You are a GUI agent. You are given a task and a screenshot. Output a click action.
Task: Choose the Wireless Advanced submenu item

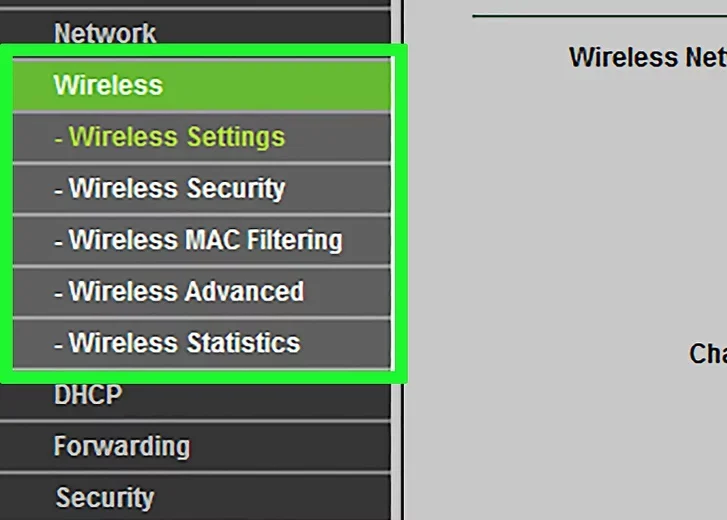(x=201, y=292)
